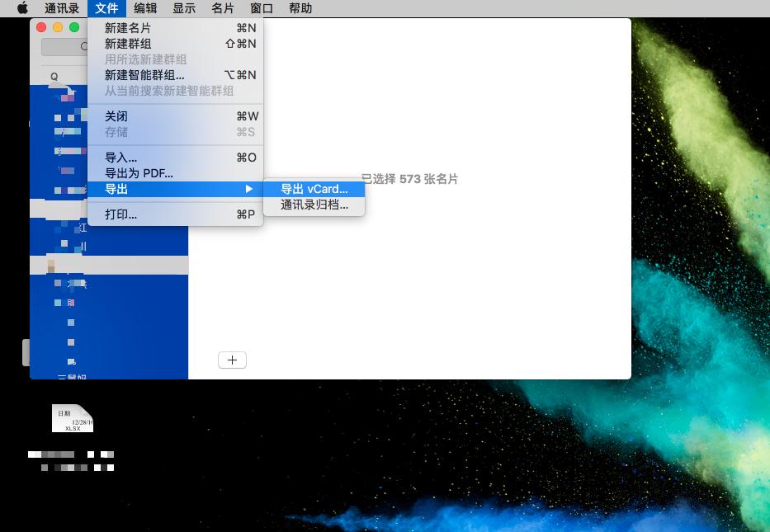Image resolution: width=770 pixels, height=532 pixels.
Task: Choose 通讯录归档... to create an archive
Action: [314, 205]
